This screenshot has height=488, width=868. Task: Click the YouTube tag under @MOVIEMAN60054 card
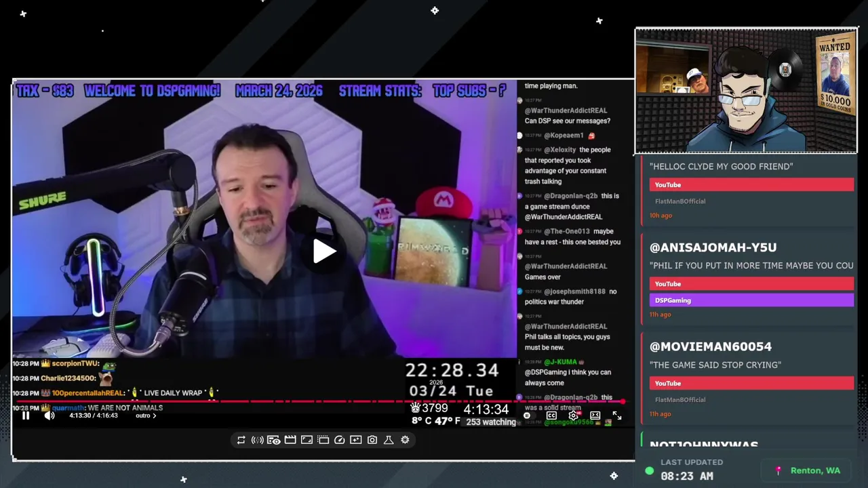coord(751,384)
